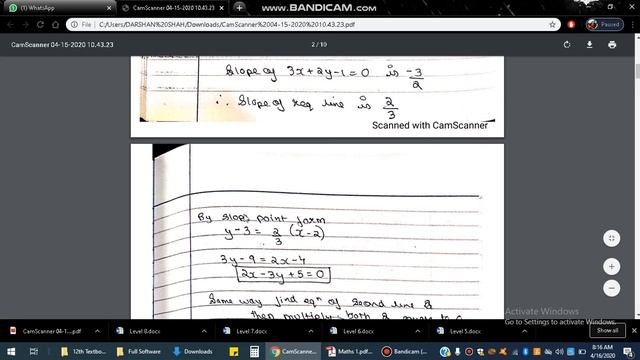Switch to the CamScanner 04-15-2020 tab
Viewport: 640px width, 360px height.
pyautogui.click(x=173, y=8)
